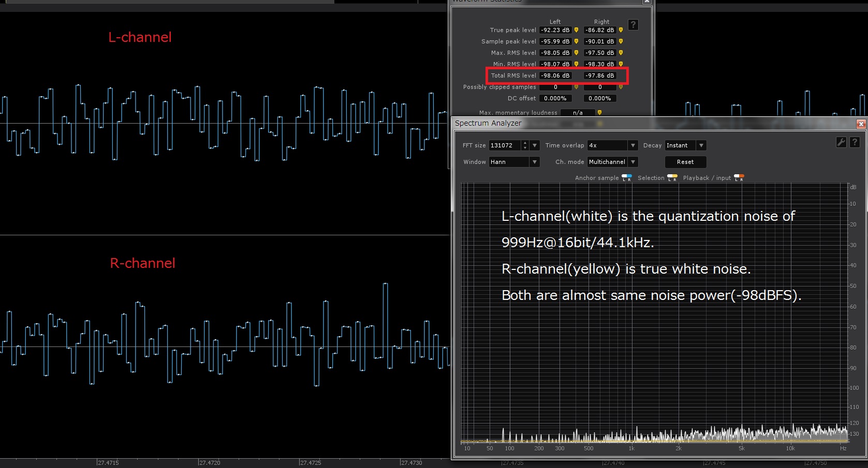Viewport: 868px width, 468px height.
Task: Click the L-channel waveform track
Action: point(225,124)
